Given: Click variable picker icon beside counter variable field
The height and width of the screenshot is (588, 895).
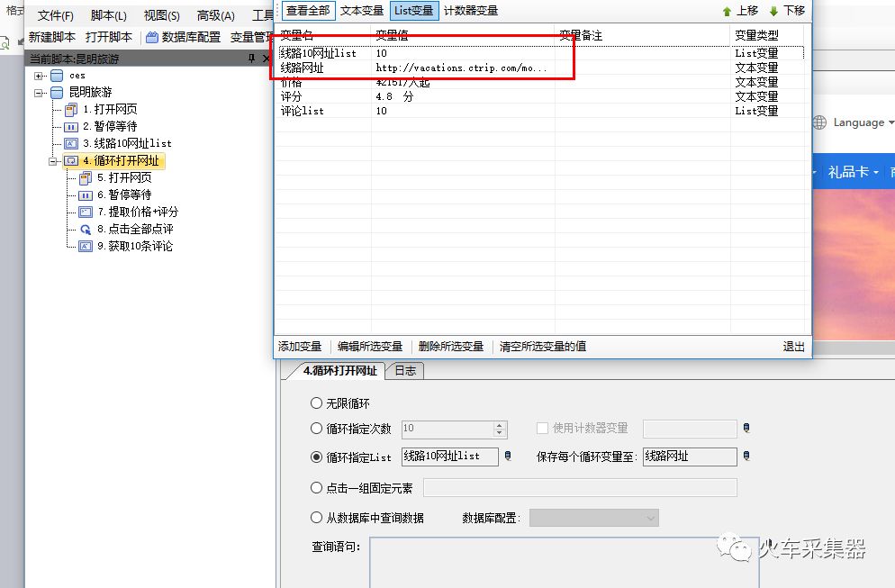Looking at the screenshot, I should [x=746, y=428].
